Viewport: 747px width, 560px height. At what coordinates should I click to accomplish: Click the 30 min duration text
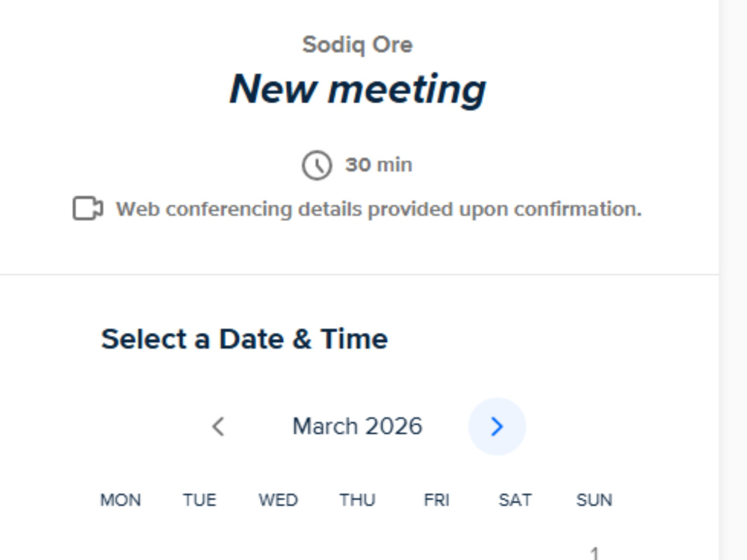tap(379, 165)
